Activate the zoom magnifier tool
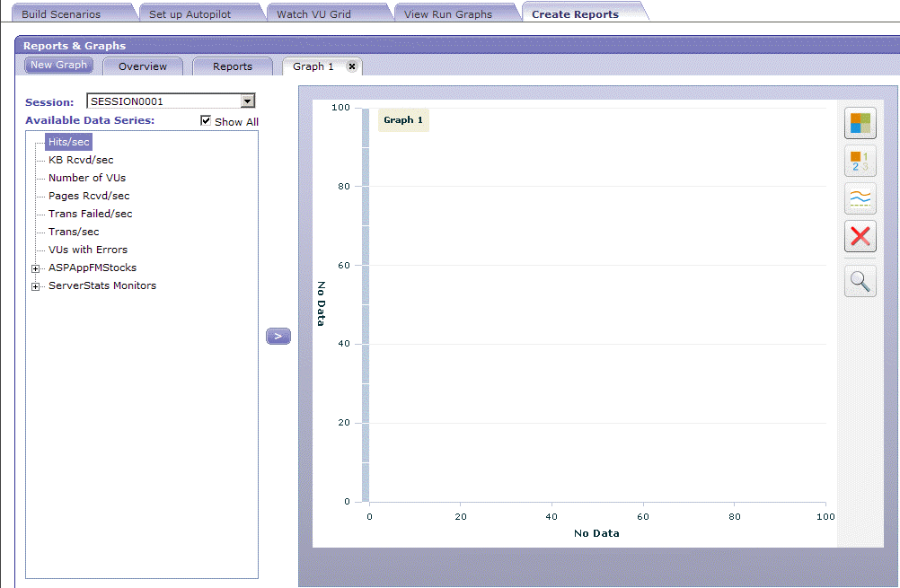This screenshot has width=900, height=588. click(860, 280)
